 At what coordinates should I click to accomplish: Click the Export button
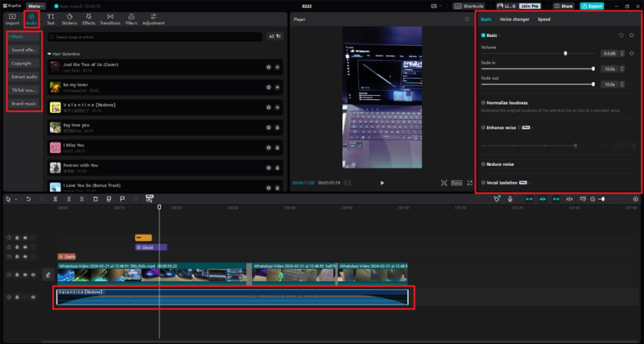(590, 6)
